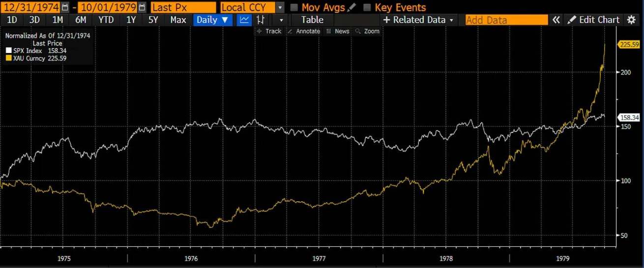
Task: Click the 158.34 price tag on axis
Action: (629, 117)
